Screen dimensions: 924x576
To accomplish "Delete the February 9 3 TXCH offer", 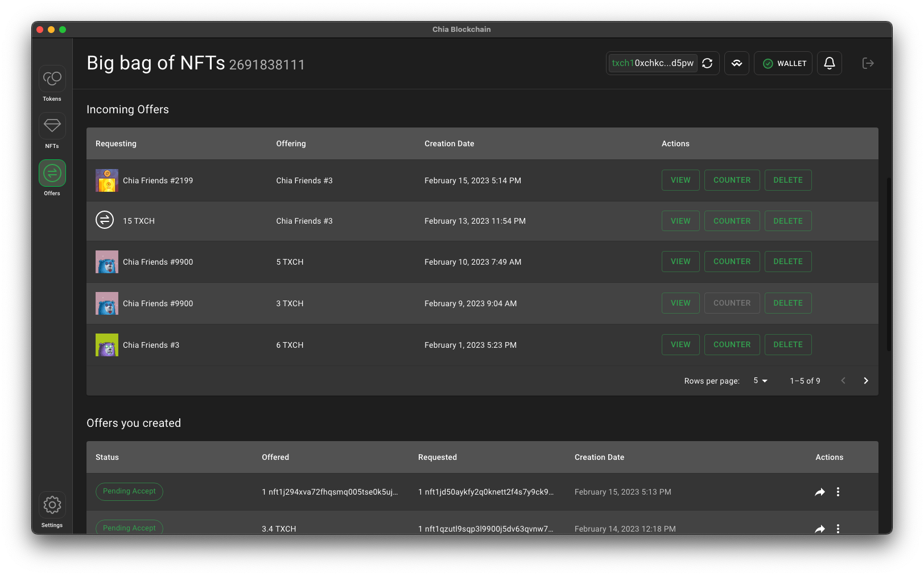I will click(788, 303).
